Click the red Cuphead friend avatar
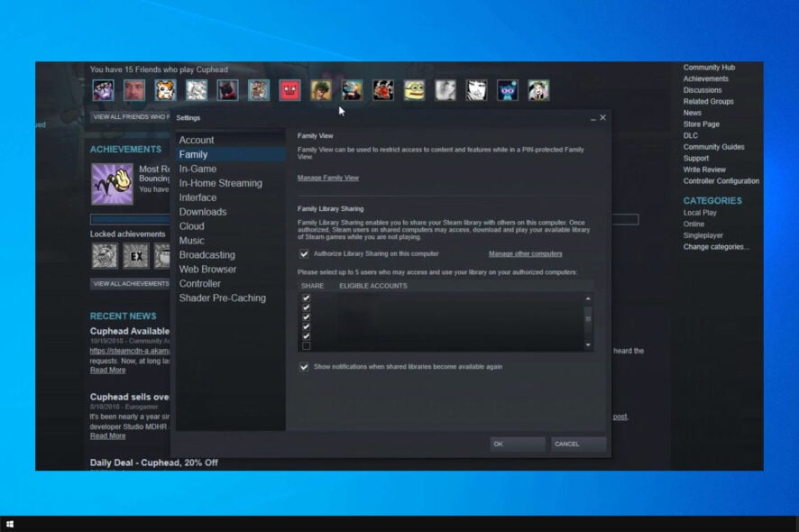Viewport: 799px width, 532px height. coord(289,89)
